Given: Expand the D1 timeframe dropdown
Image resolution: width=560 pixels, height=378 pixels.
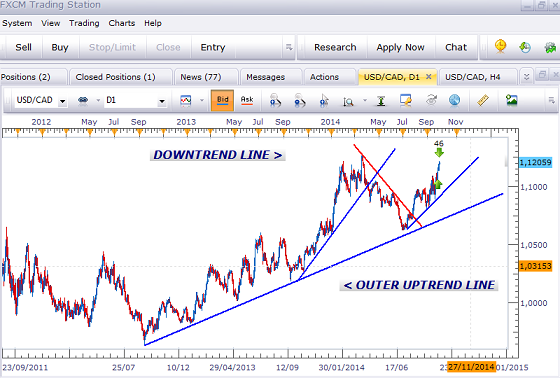Looking at the screenshot, I should [162, 101].
